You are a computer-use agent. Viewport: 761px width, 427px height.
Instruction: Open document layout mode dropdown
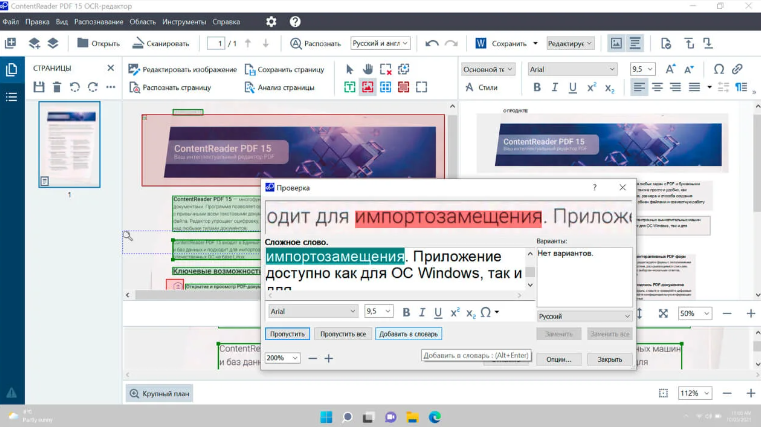click(x=570, y=43)
